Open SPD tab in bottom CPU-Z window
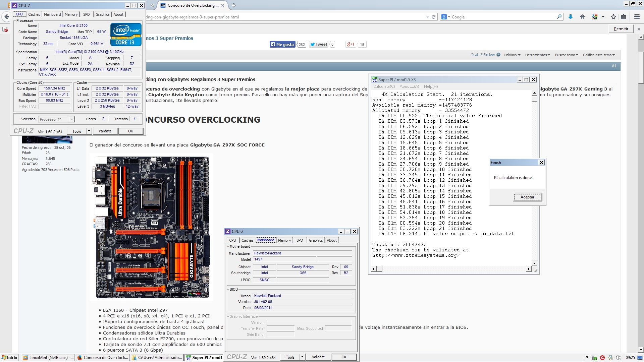Image resolution: width=644 pixels, height=362 pixels. (x=300, y=240)
